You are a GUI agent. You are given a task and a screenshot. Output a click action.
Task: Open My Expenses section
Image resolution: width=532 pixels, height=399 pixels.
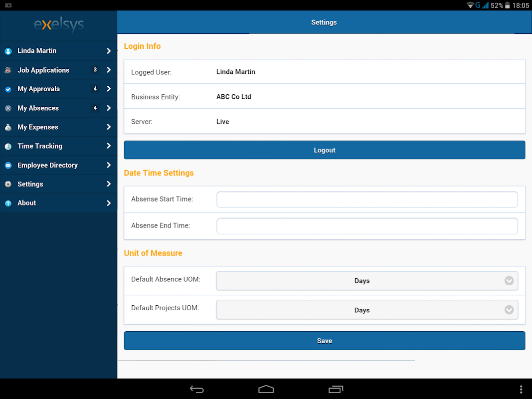[58, 127]
